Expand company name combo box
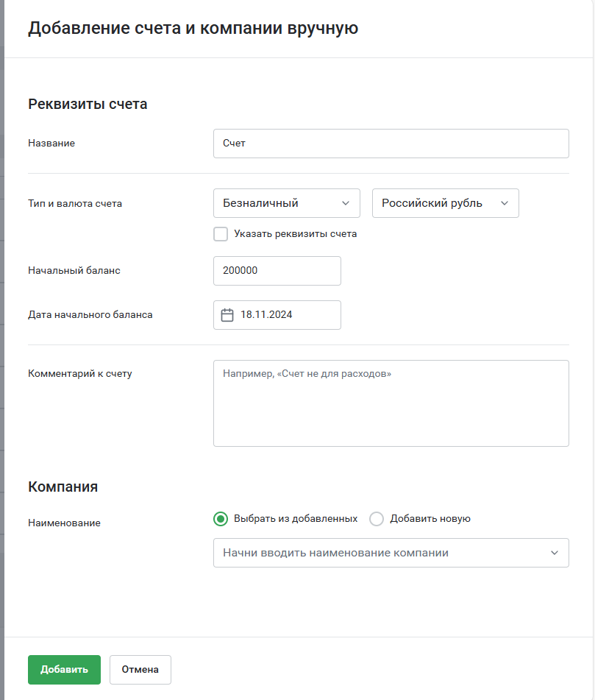Image resolution: width=595 pixels, height=700 pixels. coord(391,553)
